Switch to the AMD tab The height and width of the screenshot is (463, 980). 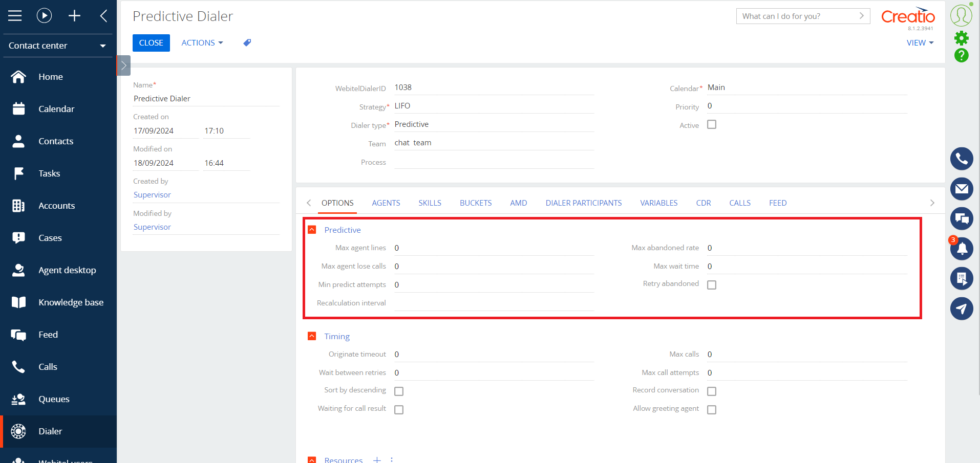point(519,203)
